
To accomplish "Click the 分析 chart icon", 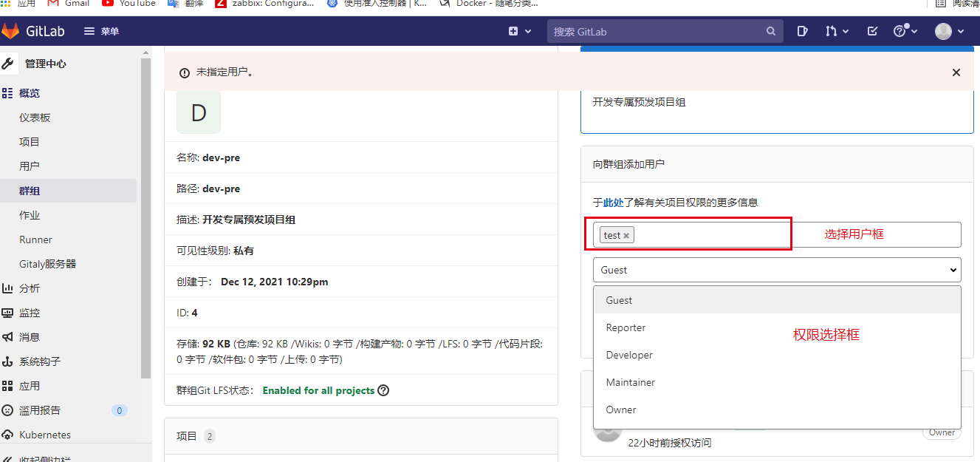I will (7, 288).
